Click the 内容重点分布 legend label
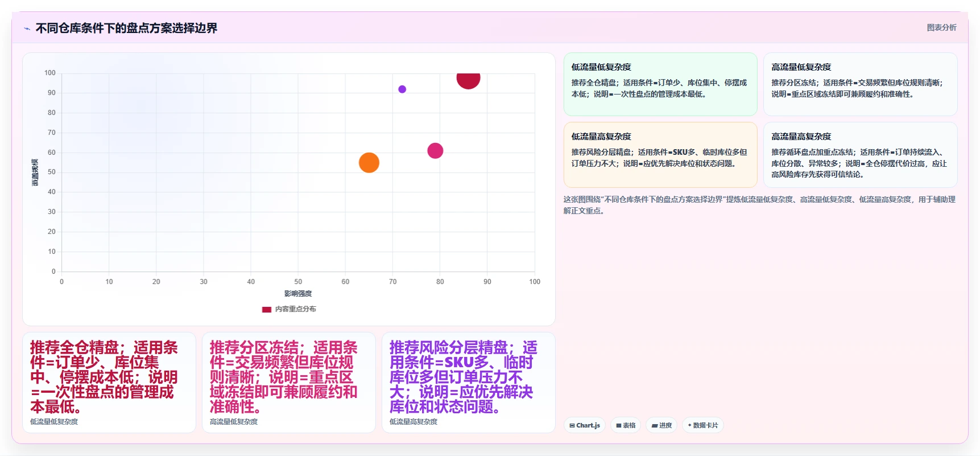Viewport: 980px width, 456px height. tap(295, 309)
